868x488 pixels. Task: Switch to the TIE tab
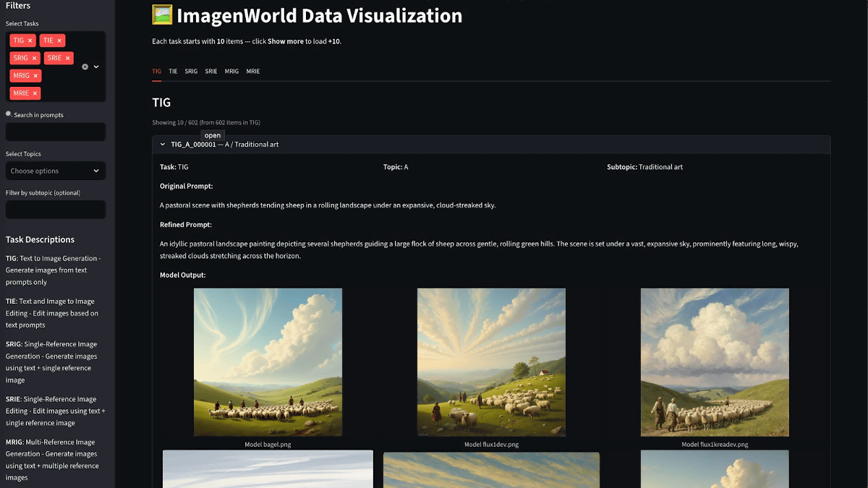pyautogui.click(x=173, y=72)
